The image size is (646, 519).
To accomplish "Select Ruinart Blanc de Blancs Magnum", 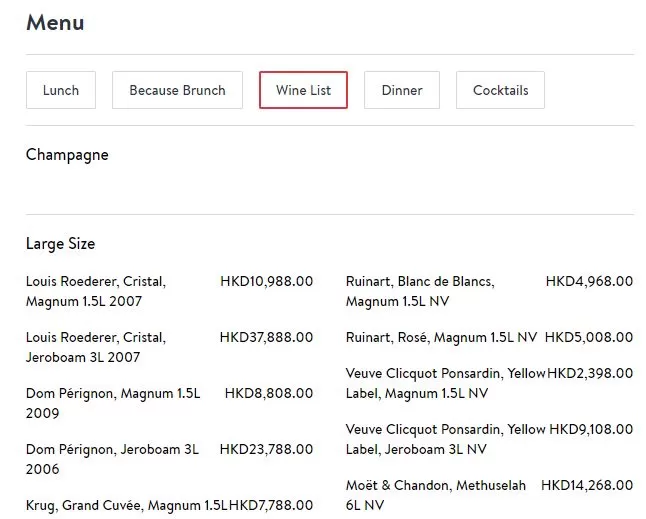I will coord(420,291).
